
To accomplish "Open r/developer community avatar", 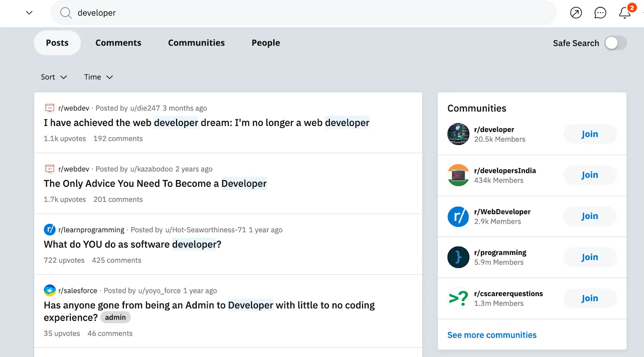I will (458, 134).
